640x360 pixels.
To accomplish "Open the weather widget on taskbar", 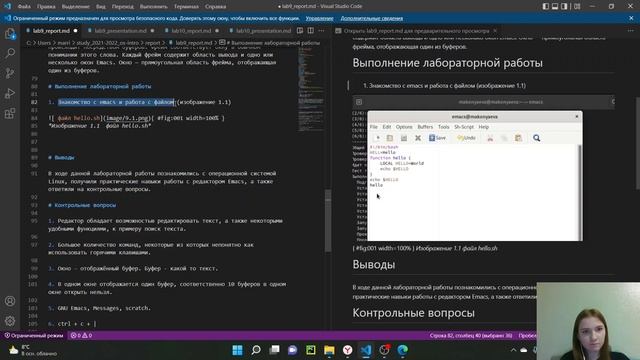I will (x=33, y=350).
